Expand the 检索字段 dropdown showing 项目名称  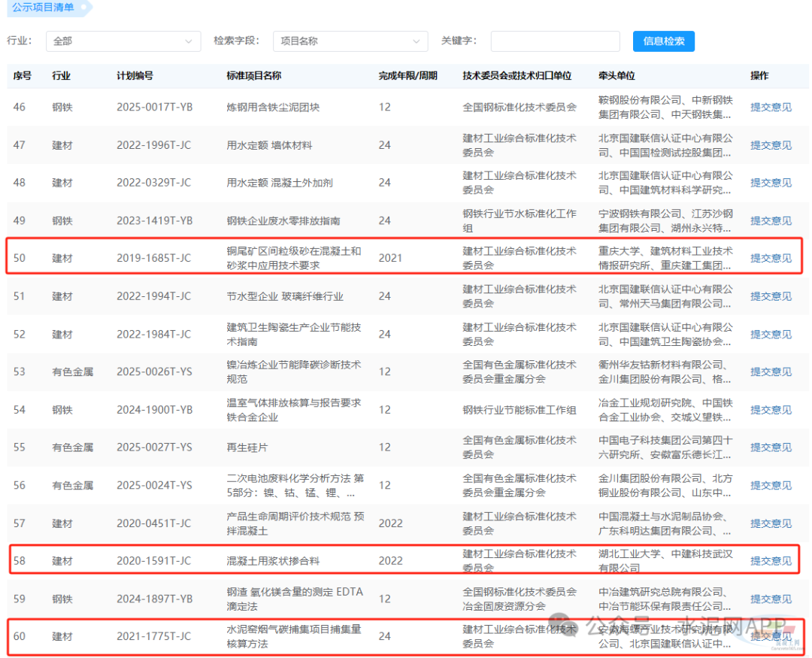coord(350,41)
